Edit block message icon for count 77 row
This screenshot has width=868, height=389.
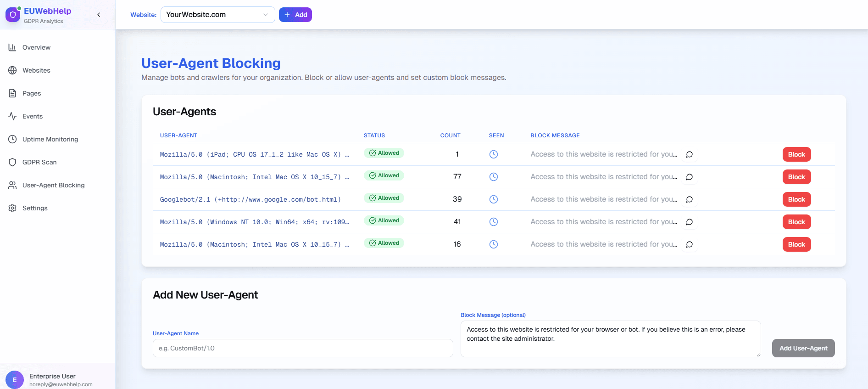(x=689, y=177)
